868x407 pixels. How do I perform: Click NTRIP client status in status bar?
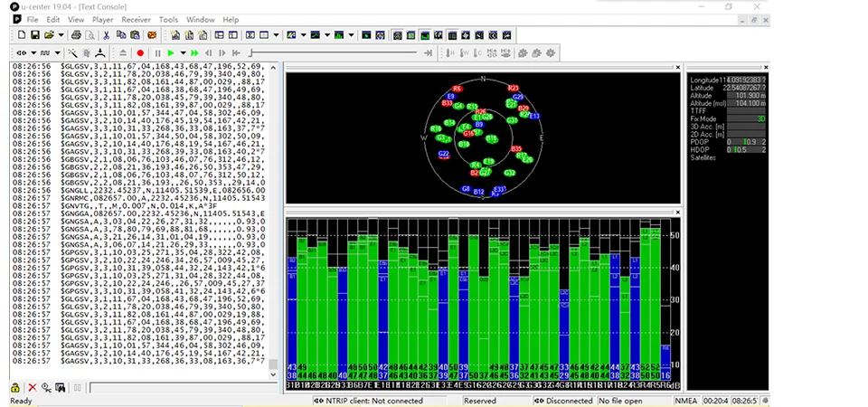[373, 400]
